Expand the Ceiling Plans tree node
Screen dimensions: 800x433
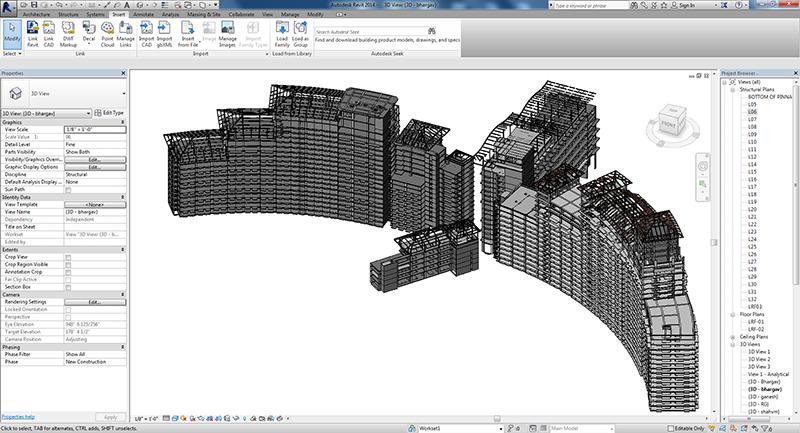pyautogui.click(x=733, y=338)
